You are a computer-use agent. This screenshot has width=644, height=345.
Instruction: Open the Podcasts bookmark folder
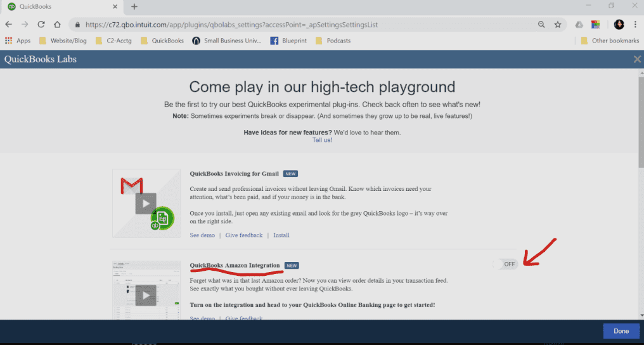[x=333, y=41]
